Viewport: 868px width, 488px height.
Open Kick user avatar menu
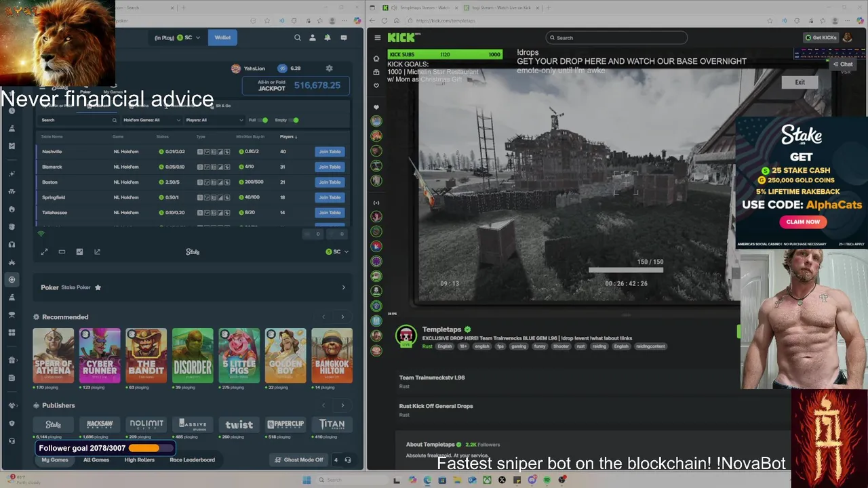pyautogui.click(x=847, y=38)
